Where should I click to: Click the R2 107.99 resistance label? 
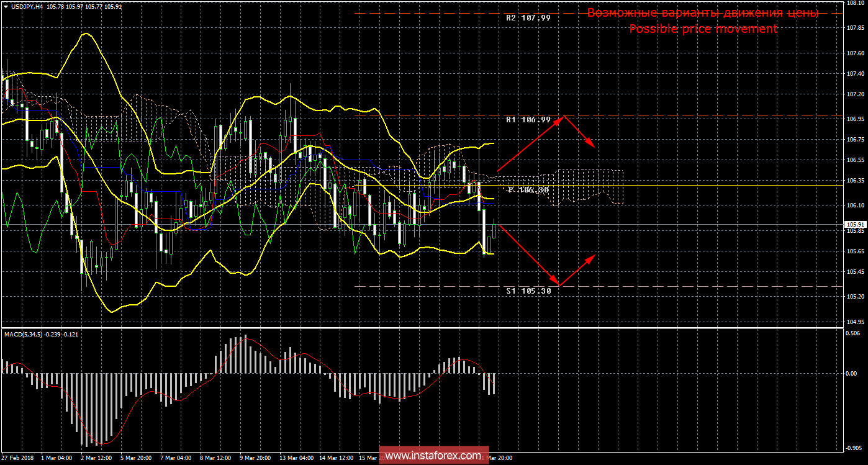click(x=528, y=18)
